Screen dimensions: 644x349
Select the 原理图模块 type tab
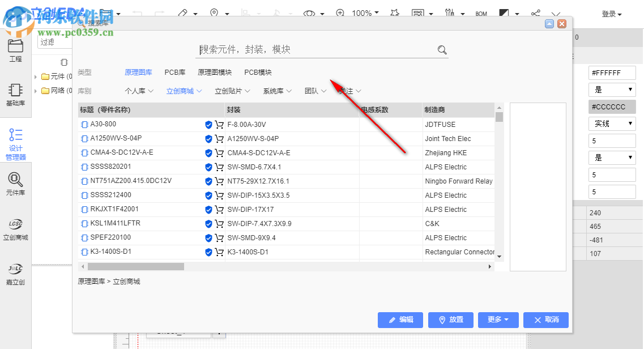(215, 73)
